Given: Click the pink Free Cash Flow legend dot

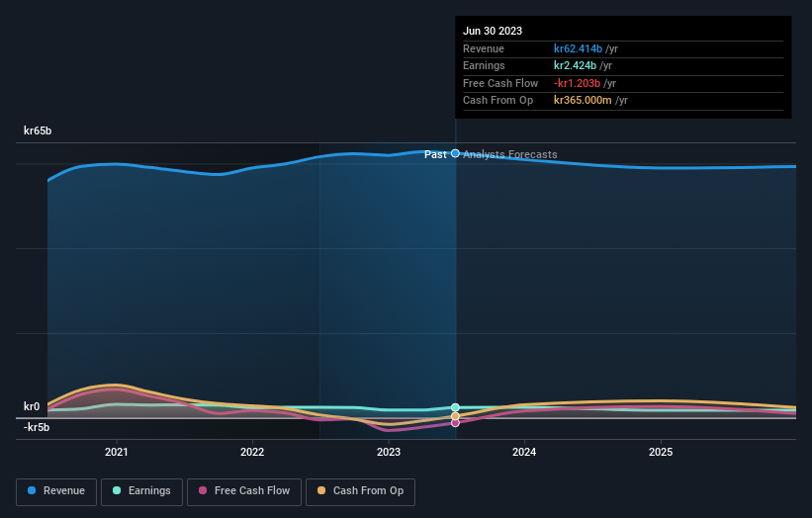Looking at the screenshot, I should pos(203,490).
